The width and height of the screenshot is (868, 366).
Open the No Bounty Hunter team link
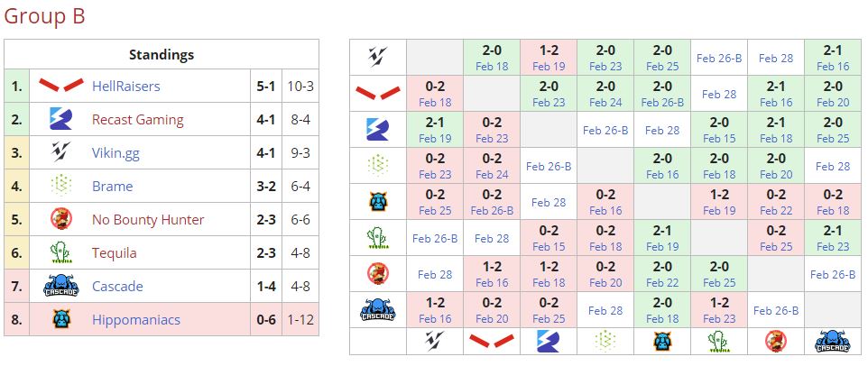(x=148, y=220)
